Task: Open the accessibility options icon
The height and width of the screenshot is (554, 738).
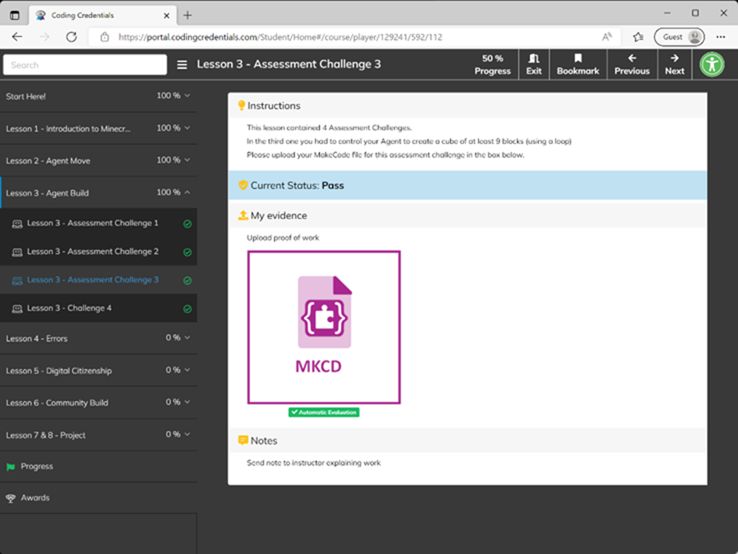Action: pyautogui.click(x=712, y=64)
